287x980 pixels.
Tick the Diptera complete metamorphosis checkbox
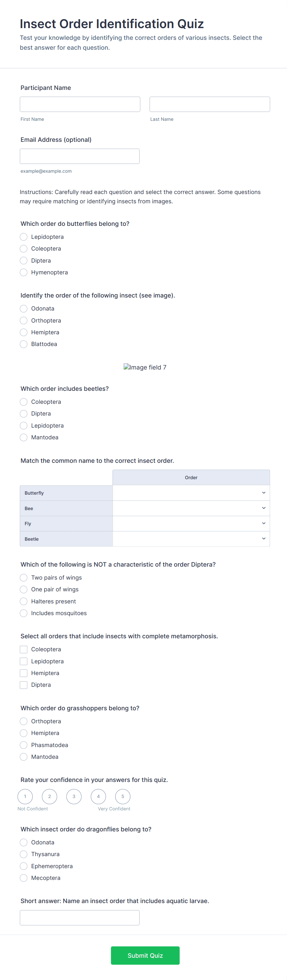tap(23, 685)
